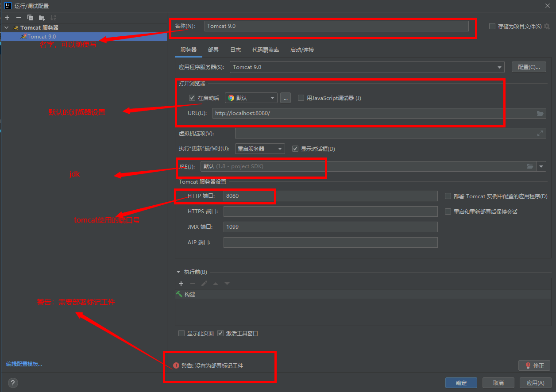
Task: Click the IntelliJ logo in title bar
Action: click(8, 6)
